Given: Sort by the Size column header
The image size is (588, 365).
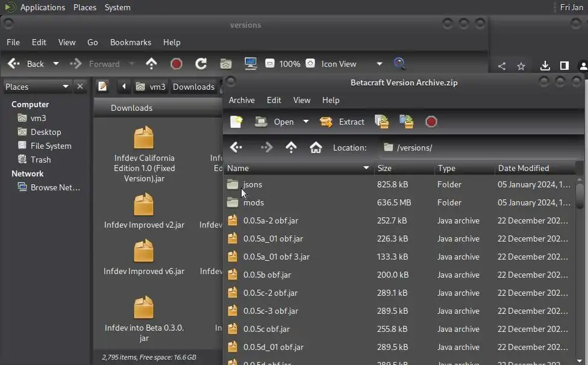Looking at the screenshot, I should pos(404,168).
